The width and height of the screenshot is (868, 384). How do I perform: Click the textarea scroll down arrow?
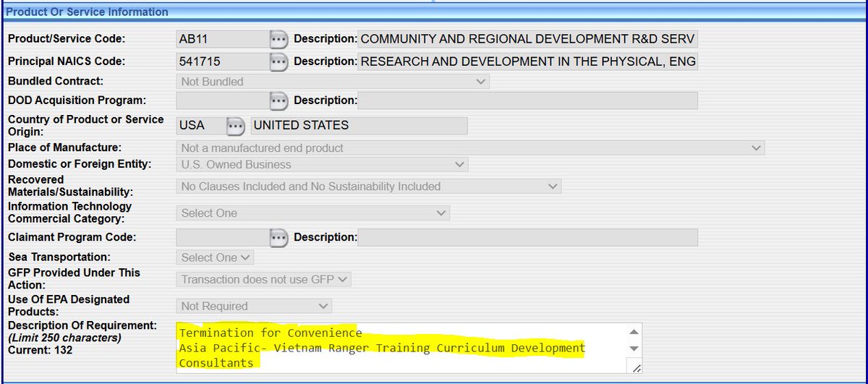click(x=634, y=349)
